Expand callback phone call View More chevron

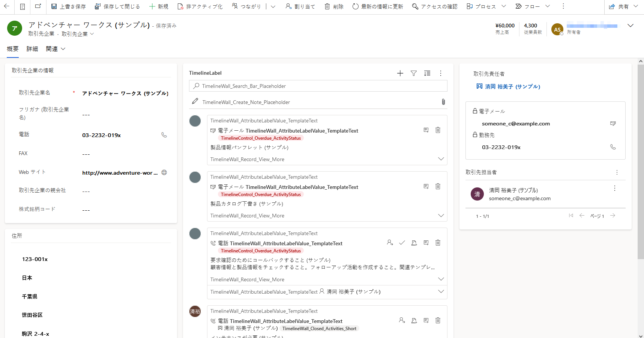click(441, 279)
